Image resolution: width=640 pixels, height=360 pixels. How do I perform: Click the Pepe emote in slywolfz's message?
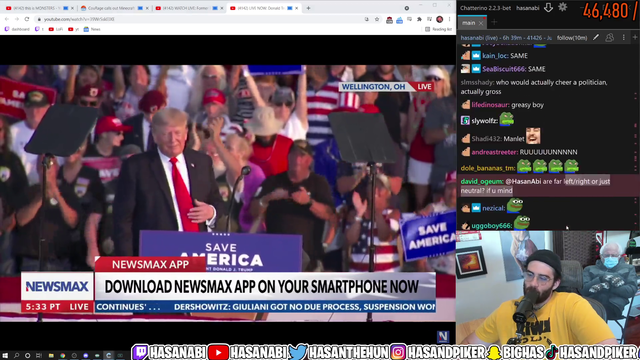pos(506,119)
